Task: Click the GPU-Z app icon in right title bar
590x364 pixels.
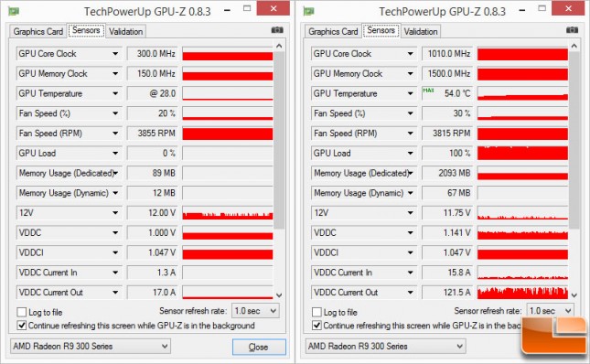Action: point(309,11)
